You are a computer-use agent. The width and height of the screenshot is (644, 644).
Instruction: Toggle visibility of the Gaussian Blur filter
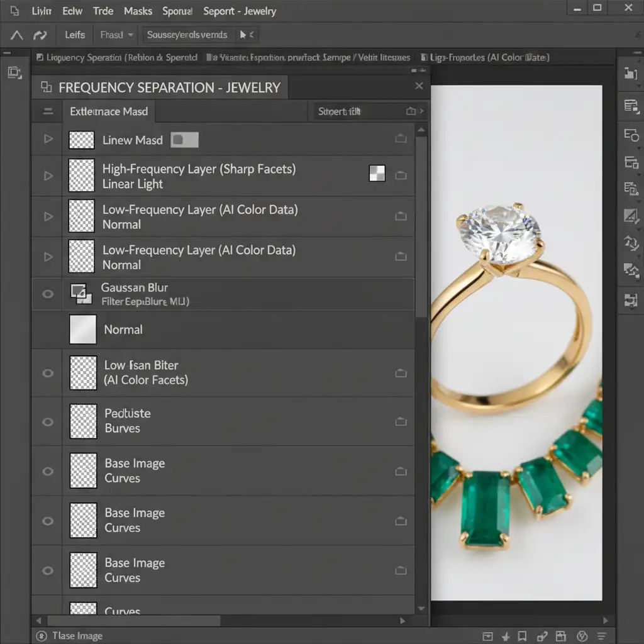pos(48,294)
